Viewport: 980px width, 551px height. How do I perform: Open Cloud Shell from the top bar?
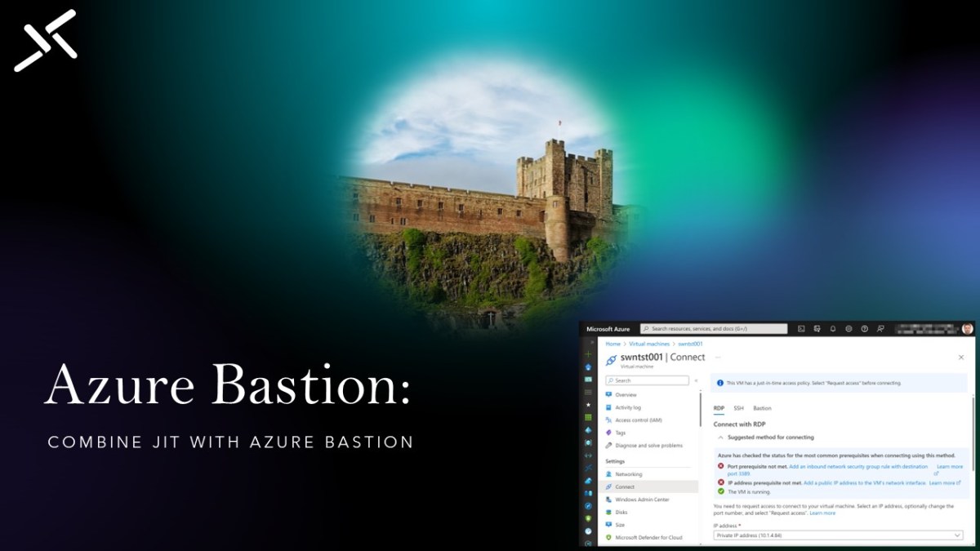click(x=801, y=329)
